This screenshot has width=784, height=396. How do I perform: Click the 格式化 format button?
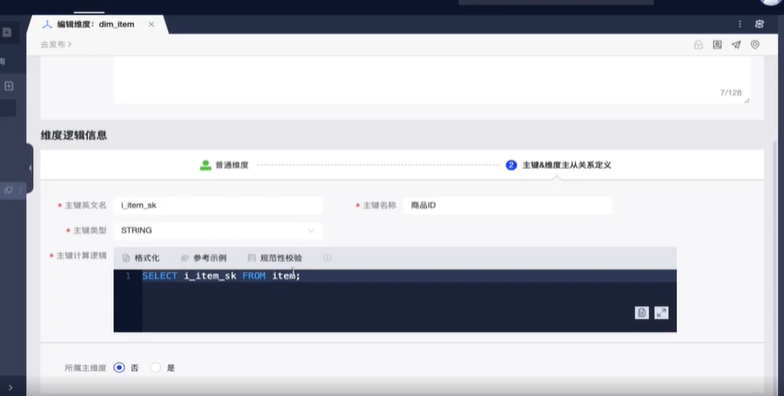(x=141, y=258)
